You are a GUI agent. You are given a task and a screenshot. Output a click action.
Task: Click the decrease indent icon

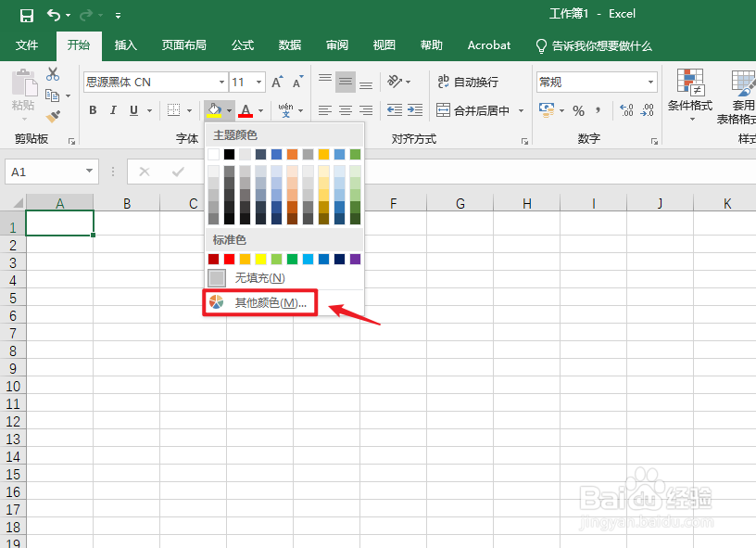[395, 110]
